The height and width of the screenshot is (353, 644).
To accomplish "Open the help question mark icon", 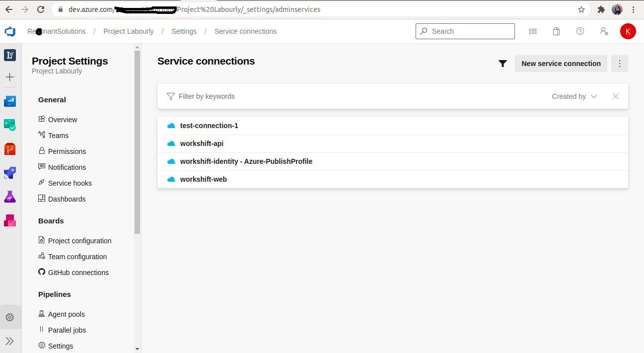I will pyautogui.click(x=580, y=31).
